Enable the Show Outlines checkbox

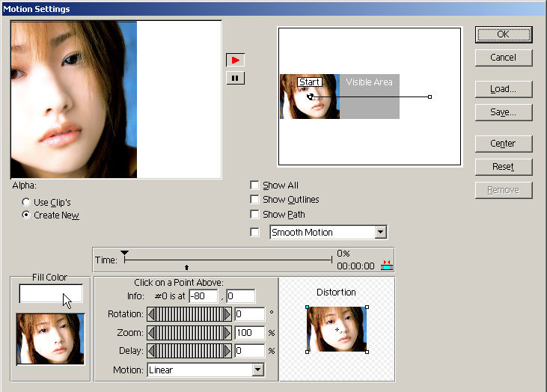(x=254, y=200)
